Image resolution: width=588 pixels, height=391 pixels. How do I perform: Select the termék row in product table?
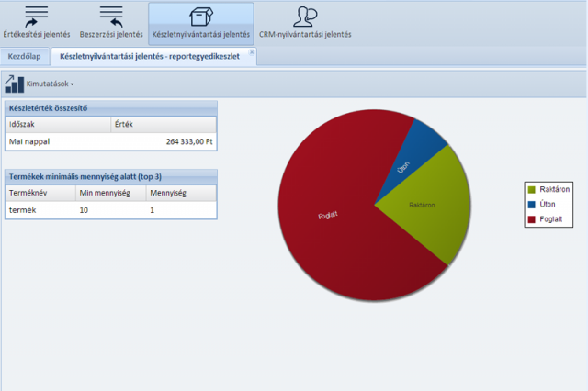[x=110, y=210]
